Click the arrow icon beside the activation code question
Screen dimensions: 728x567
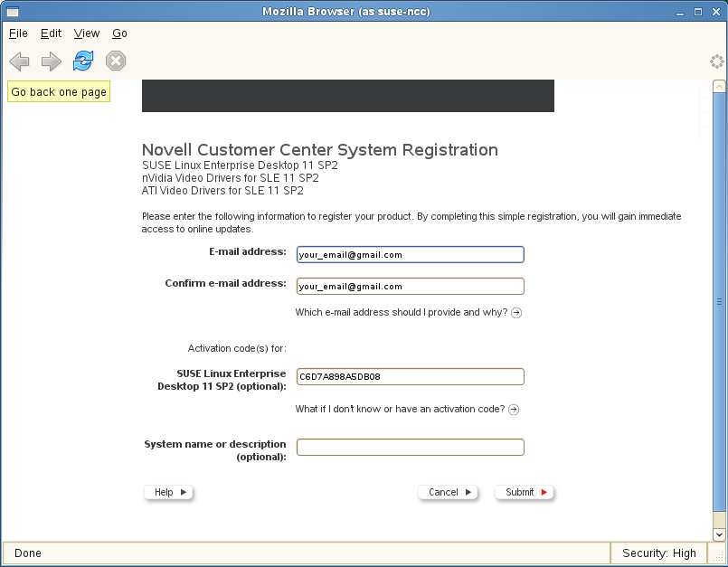514,410
